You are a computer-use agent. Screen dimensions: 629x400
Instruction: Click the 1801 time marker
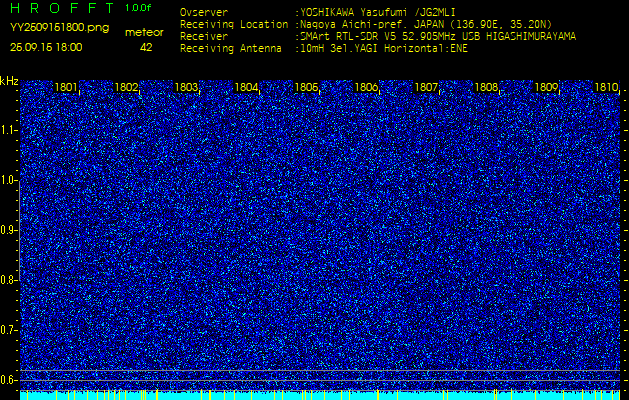[x=67, y=88]
